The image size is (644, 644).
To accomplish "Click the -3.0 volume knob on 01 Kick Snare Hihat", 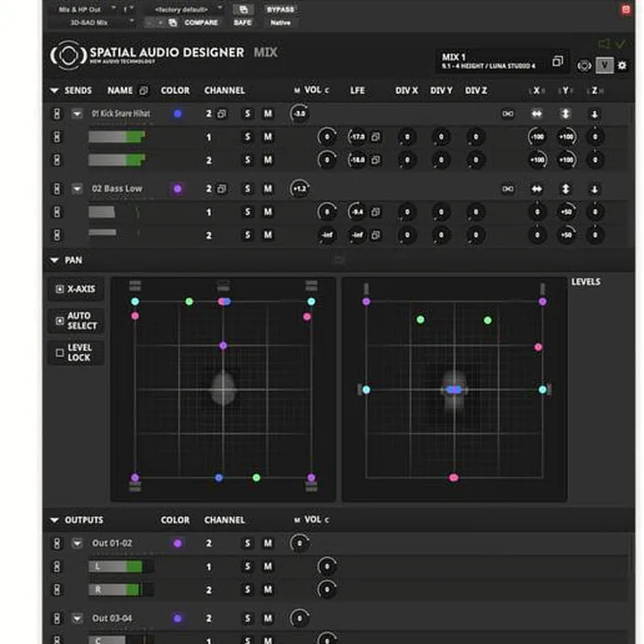I will [x=300, y=114].
